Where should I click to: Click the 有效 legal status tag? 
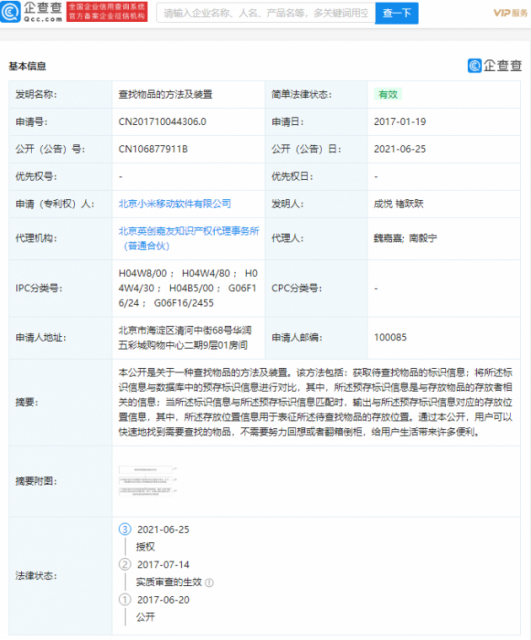tap(388, 94)
